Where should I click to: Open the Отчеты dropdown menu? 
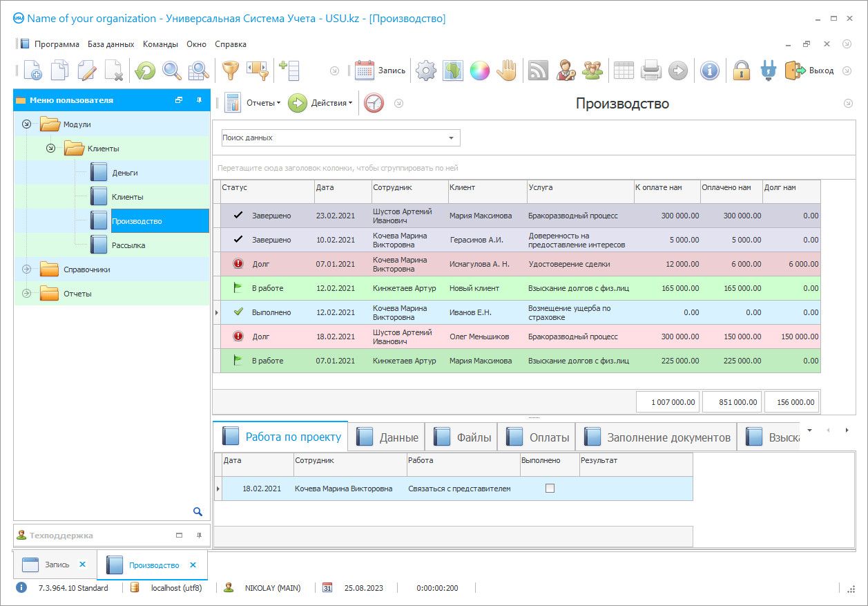coord(253,103)
